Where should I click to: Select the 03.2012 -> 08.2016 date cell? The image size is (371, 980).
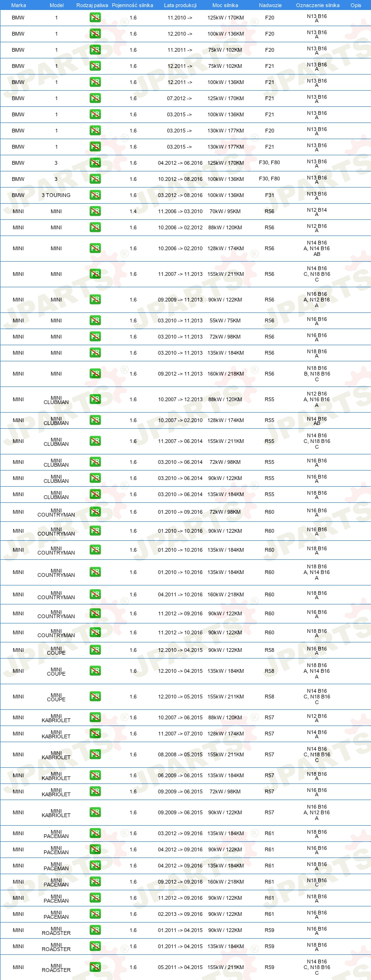point(180,196)
